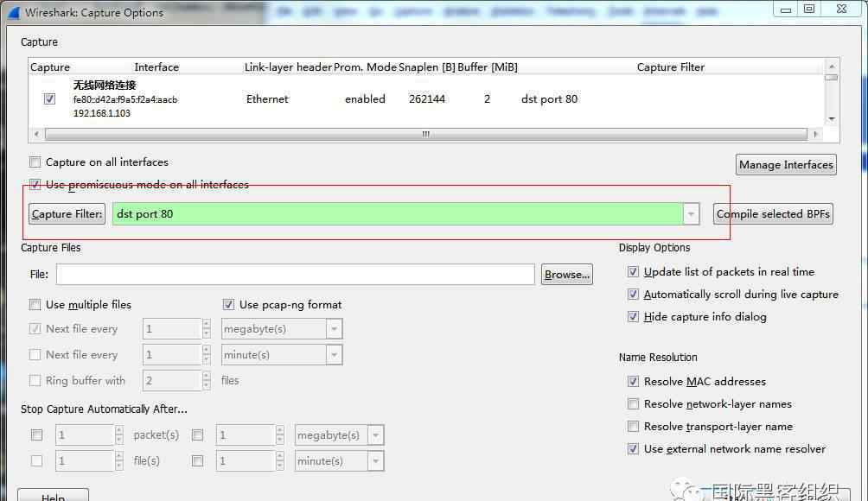Click the Interface column header

[156, 67]
